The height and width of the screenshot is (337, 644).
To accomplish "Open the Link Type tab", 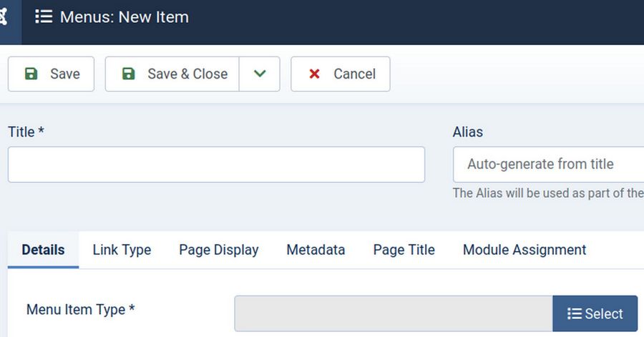I will (x=122, y=250).
